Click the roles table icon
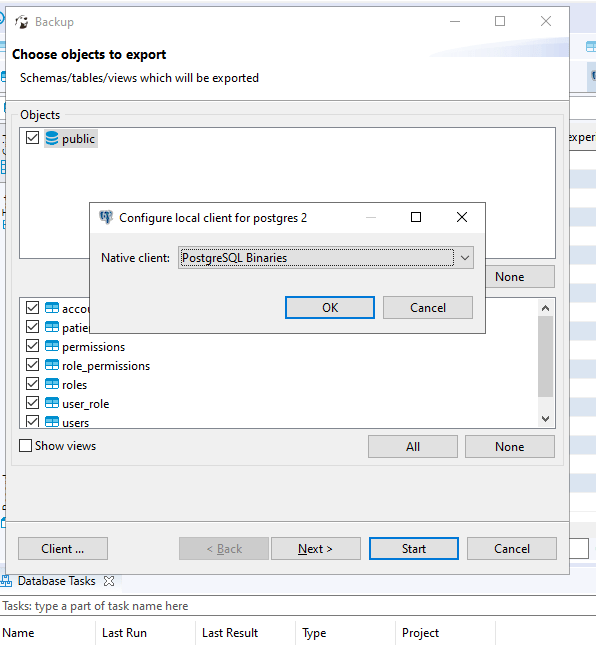Image resolution: width=596 pixels, height=649 pixels. point(52,384)
